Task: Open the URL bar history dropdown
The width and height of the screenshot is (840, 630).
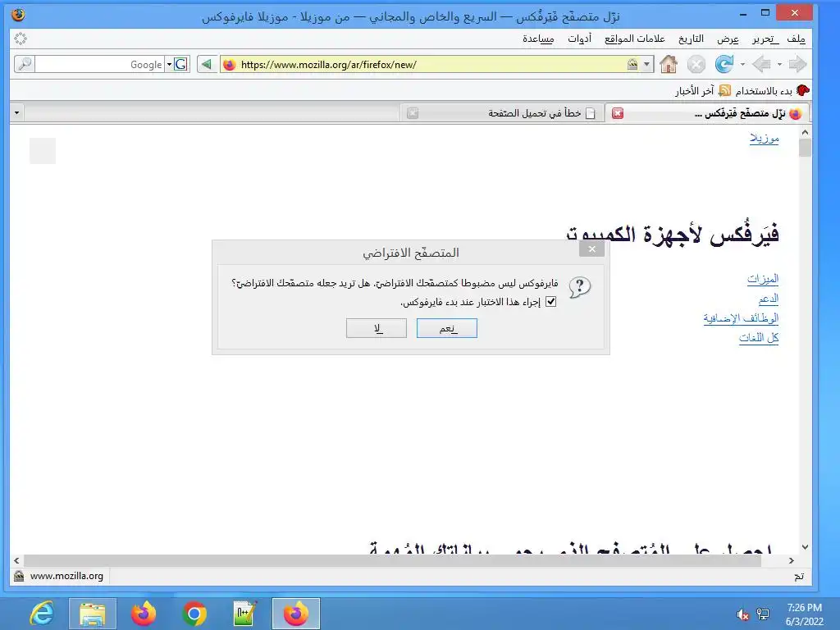Action: 646,64
